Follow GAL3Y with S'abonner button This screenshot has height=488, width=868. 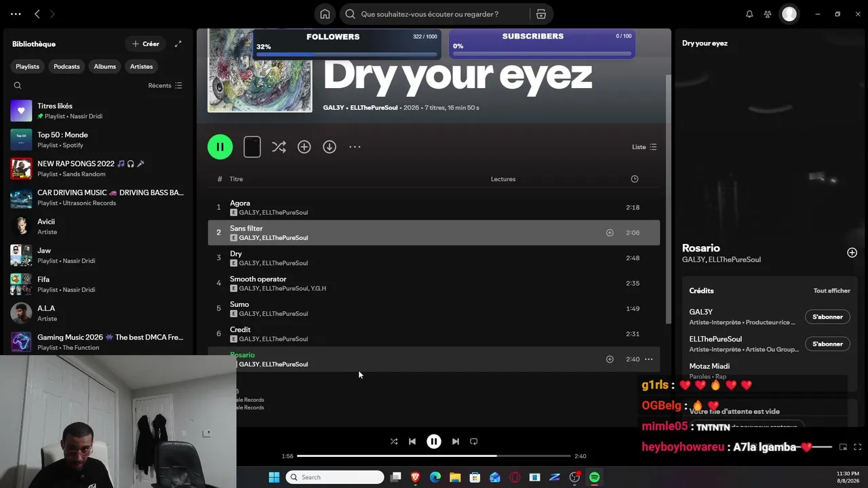[x=827, y=317]
